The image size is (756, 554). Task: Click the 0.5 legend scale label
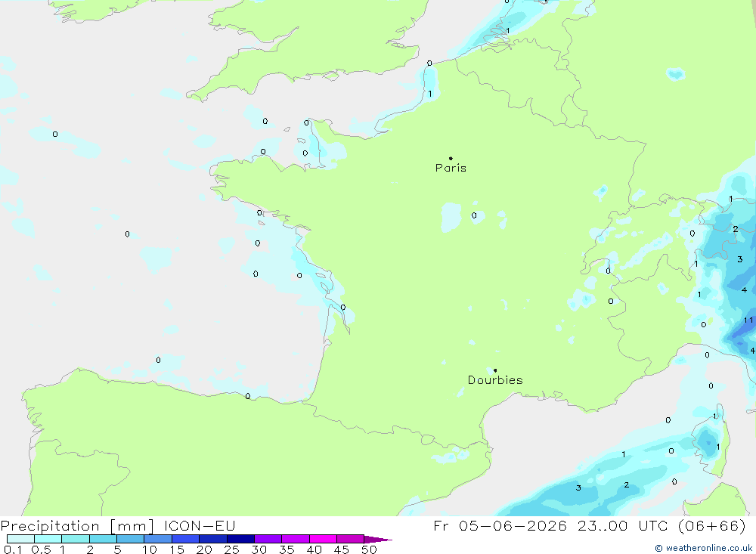click(x=41, y=549)
